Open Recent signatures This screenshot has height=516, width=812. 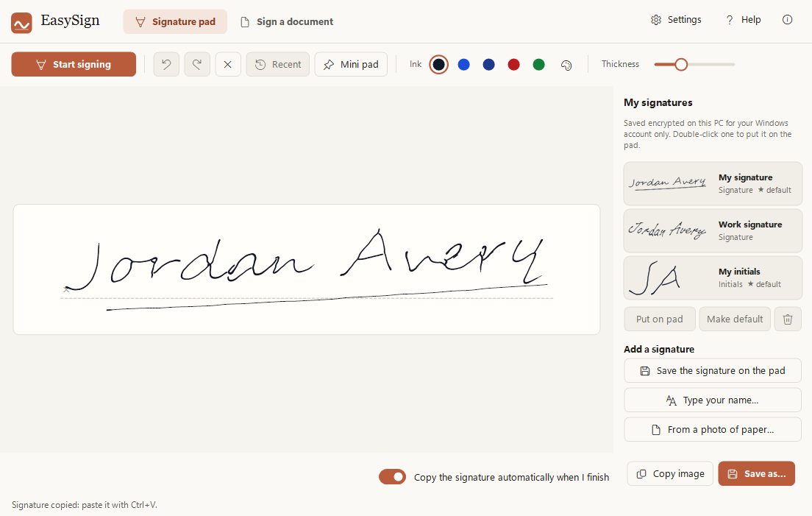coord(277,64)
